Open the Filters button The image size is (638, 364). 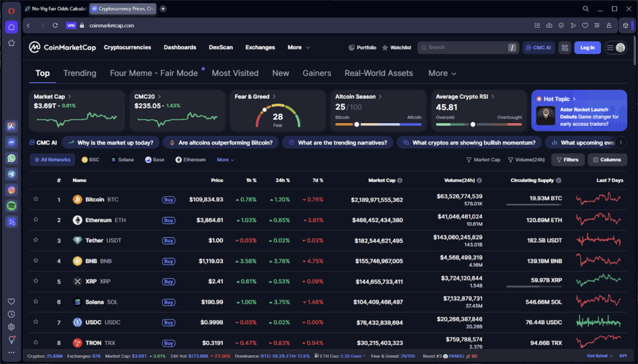click(x=568, y=160)
